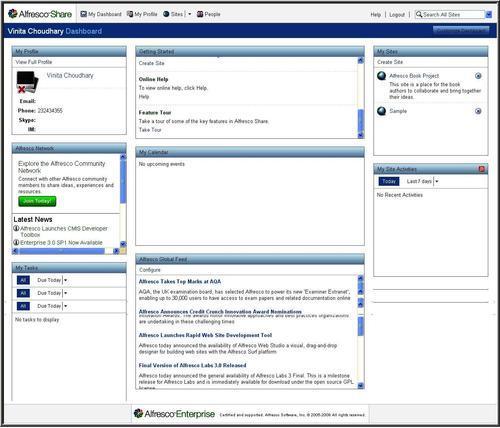Image resolution: width=500 pixels, height=428 pixels.
Task: Click the Alfresco Share logo
Action: click(40, 14)
